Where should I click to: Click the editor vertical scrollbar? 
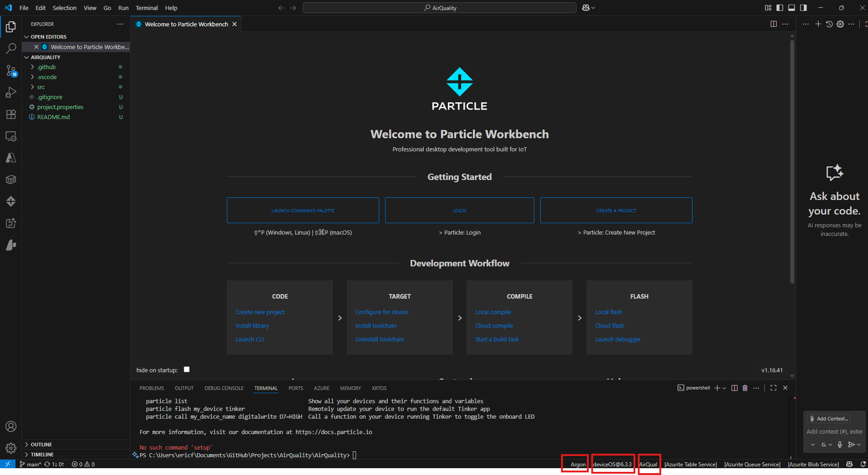pyautogui.click(x=792, y=159)
